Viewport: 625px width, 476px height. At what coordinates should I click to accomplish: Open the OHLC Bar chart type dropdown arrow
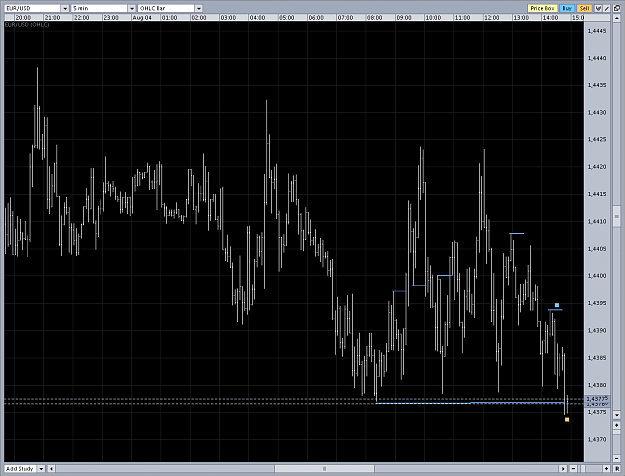[x=199, y=8]
